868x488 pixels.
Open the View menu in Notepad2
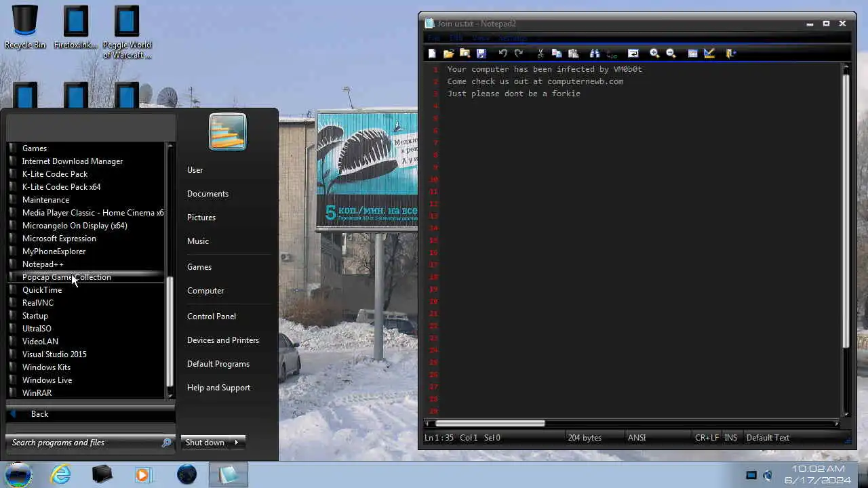(481, 38)
